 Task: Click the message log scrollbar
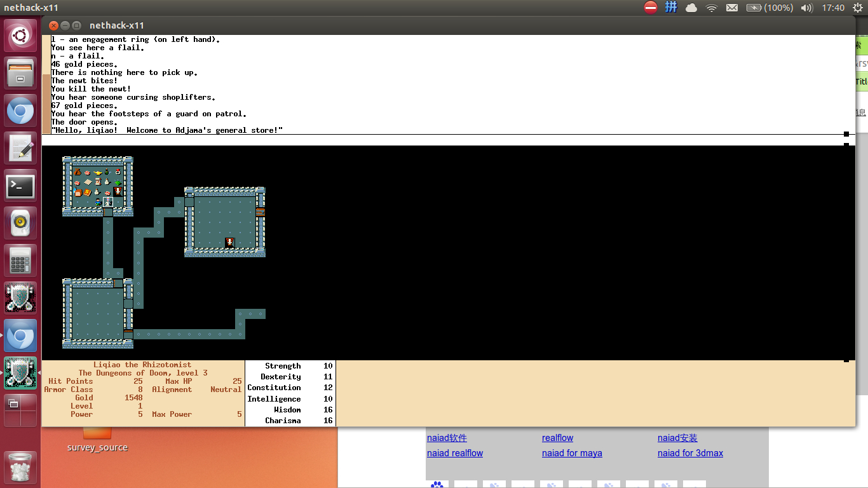[x=46, y=85]
